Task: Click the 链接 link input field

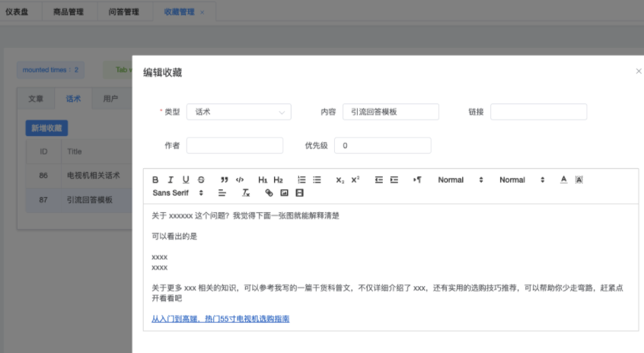Action: pos(538,112)
